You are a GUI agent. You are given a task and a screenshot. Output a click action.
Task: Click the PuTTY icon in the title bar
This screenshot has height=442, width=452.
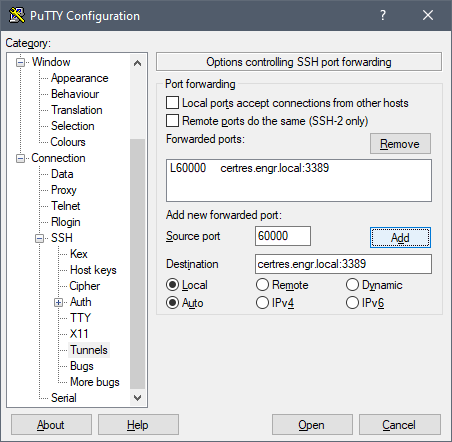[17, 15]
